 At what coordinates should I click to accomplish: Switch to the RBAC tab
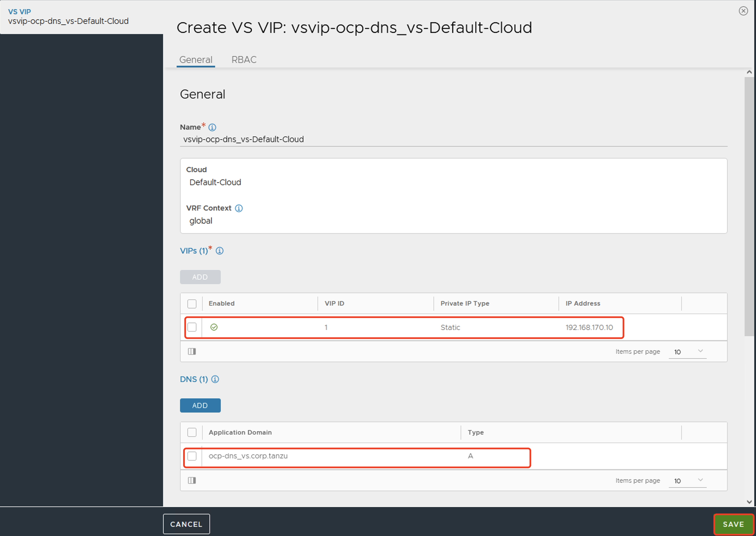244,60
